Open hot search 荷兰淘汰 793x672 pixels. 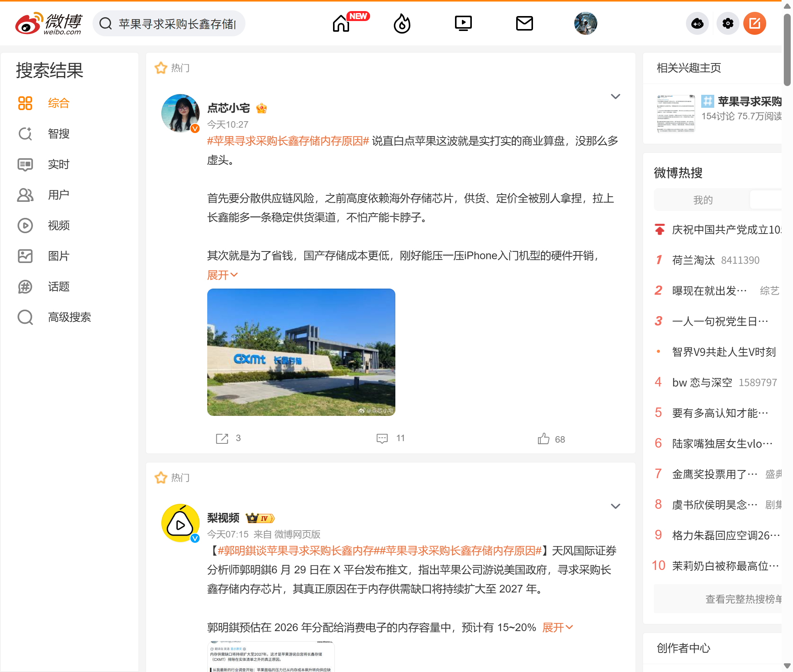[693, 260]
